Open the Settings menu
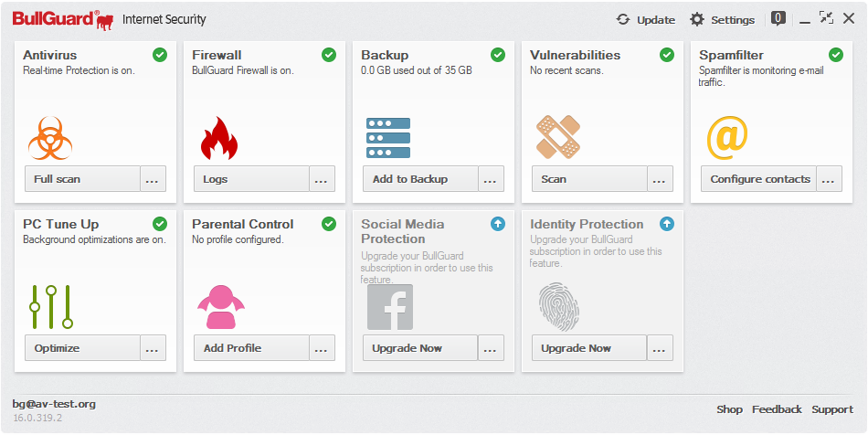The height and width of the screenshot is (435, 868). [722, 19]
